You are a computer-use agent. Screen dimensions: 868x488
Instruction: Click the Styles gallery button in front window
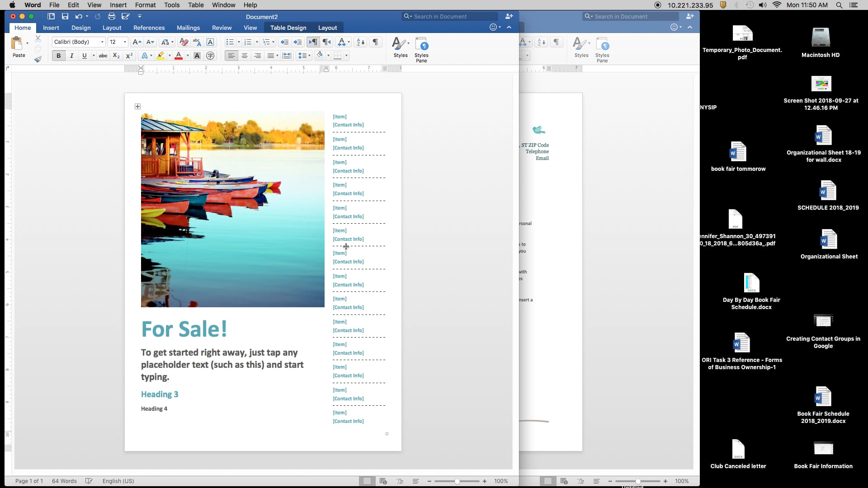(x=401, y=47)
